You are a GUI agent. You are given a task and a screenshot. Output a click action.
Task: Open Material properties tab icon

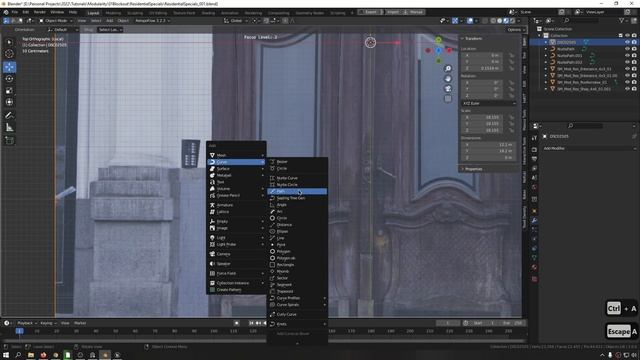pos(534,267)
